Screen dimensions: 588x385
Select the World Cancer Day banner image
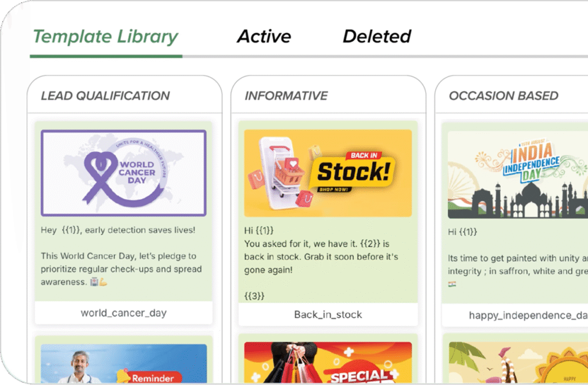point(123,173)
